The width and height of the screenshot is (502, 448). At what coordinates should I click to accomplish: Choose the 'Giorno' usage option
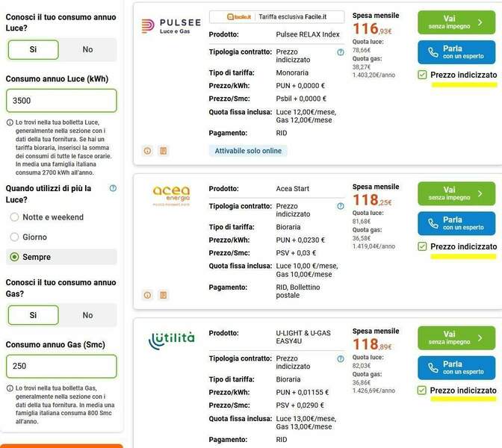click(14, 237)
